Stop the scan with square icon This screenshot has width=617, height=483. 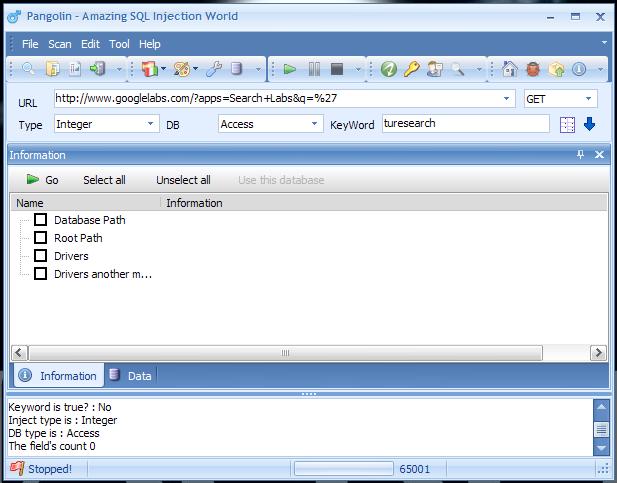click(x=337, y=69)
